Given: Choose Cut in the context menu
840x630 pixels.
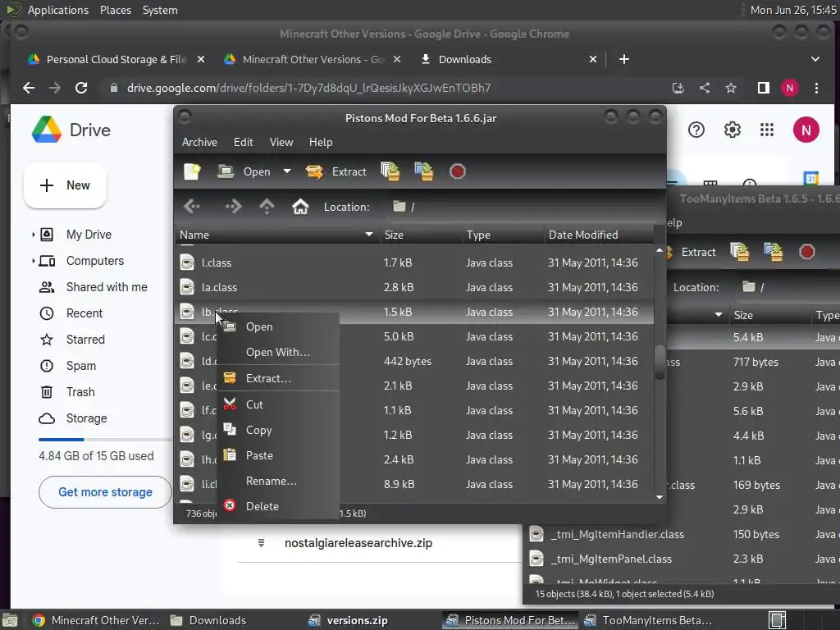Looking at the screenshot, I should 278,404.
